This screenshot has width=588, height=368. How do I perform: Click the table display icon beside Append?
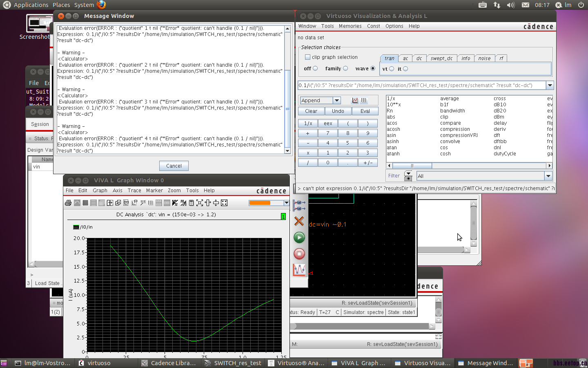364,100
